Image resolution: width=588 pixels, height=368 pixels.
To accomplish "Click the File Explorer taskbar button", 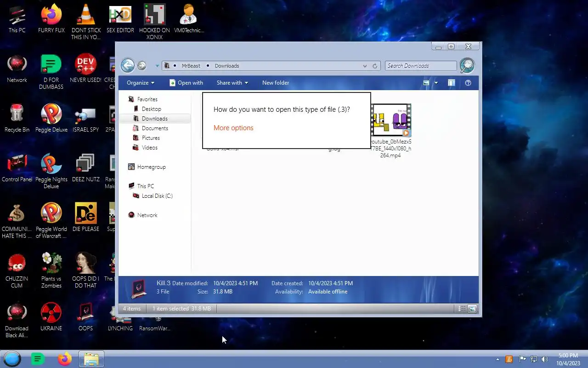I will tap(91, 359).
